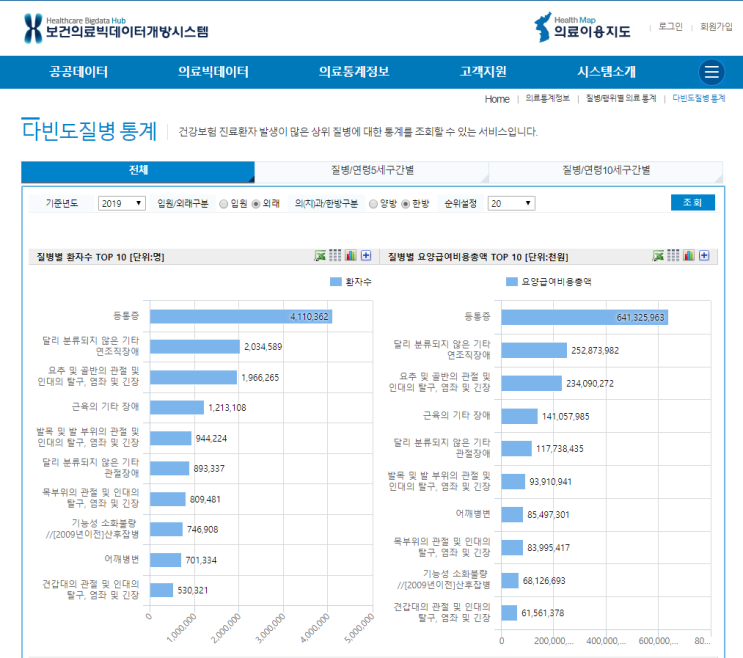
Task: Click the 어깨병변 cost bar 85,497,301
Action: coord(512,514)
